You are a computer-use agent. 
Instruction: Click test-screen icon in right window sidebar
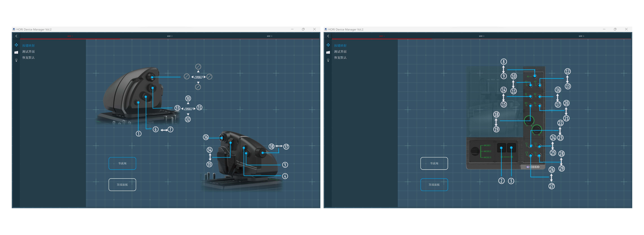328,52
